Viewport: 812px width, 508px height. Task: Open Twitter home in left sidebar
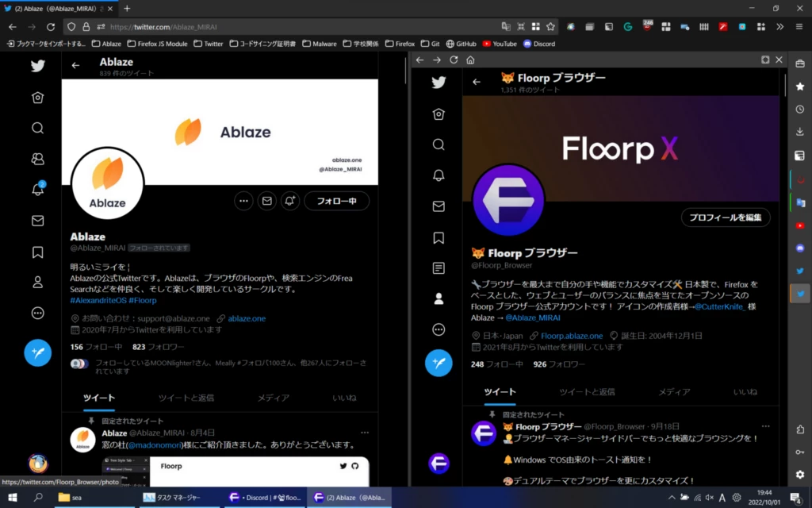point(37,98)
